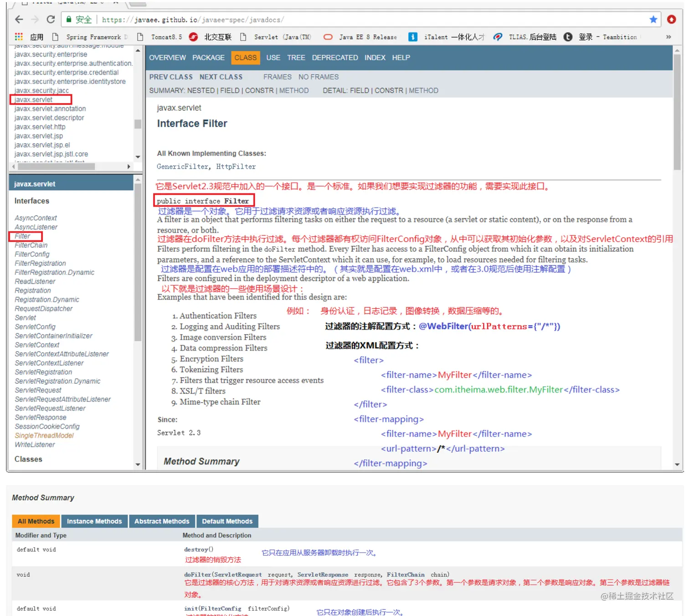689x616 pixels.
Task: Open Java EE 8 Release bookmark
Action: click(x=360, y=37)
